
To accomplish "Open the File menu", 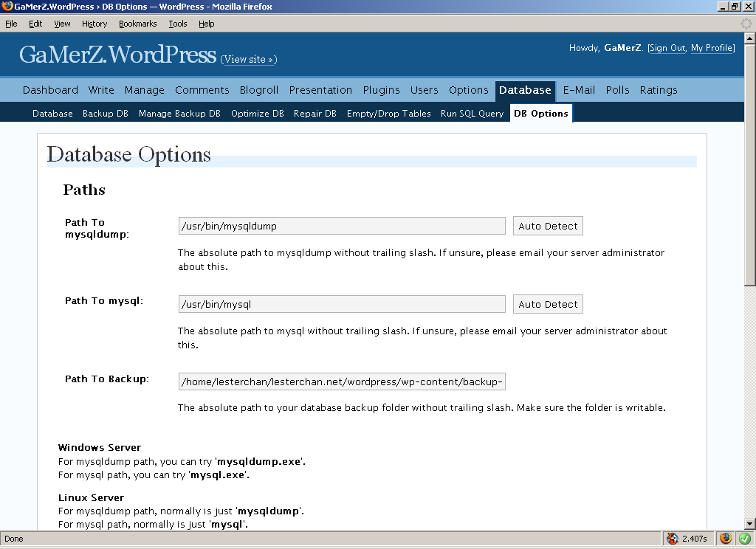I will (11, 24).
